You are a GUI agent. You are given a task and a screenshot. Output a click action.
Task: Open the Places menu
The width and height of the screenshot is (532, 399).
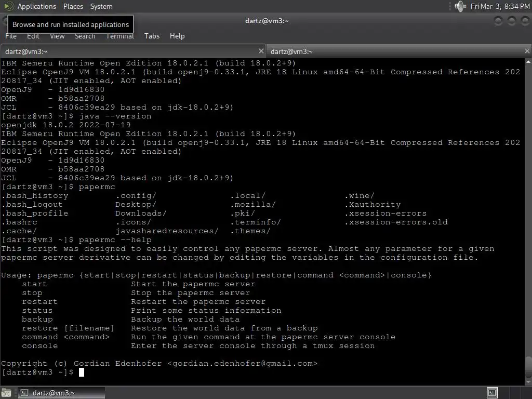pos(73,6)
